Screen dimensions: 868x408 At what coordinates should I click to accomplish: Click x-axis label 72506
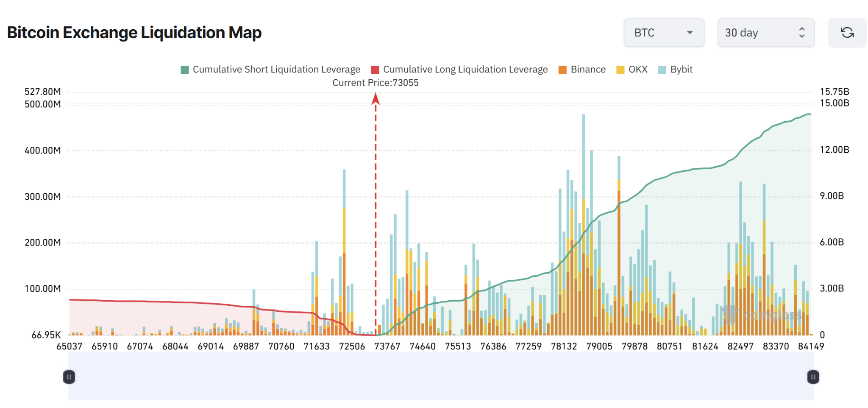[352, 346]
